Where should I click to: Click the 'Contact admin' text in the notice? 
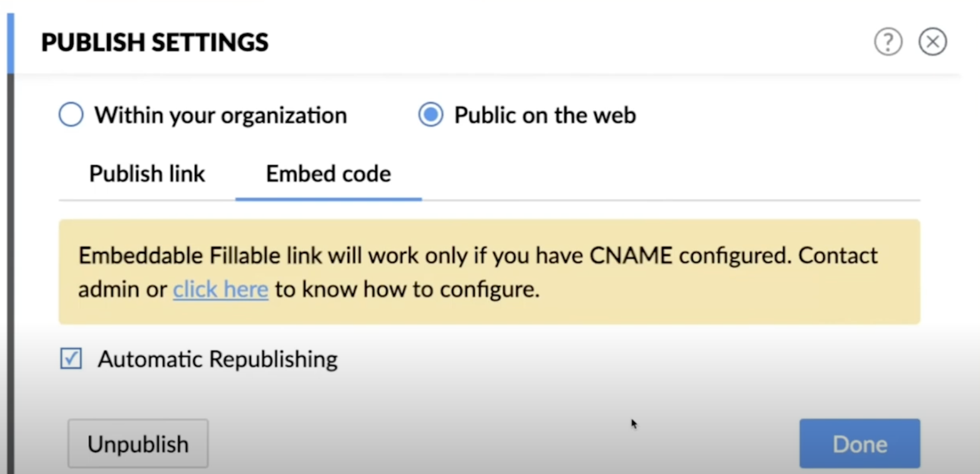pyautogui.click(x=837, y=256)
